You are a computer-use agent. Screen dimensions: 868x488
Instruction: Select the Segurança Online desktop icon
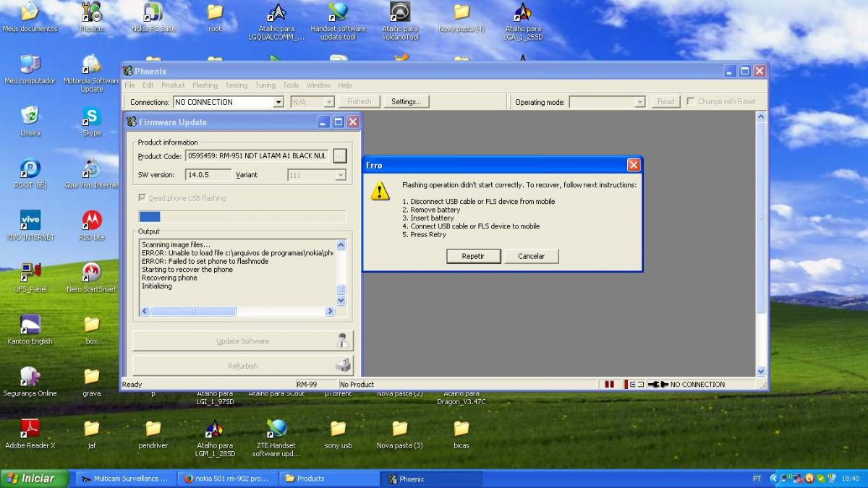(x=30, y=382)
